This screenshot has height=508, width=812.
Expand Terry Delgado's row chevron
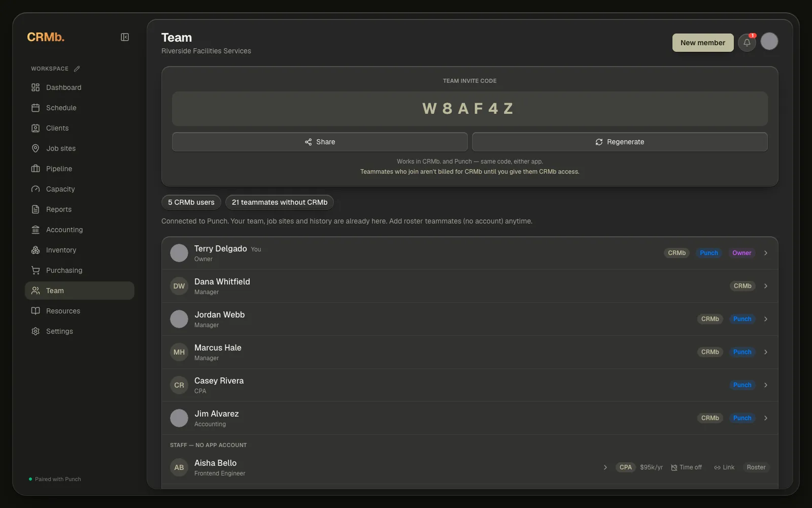pos(766,253)
